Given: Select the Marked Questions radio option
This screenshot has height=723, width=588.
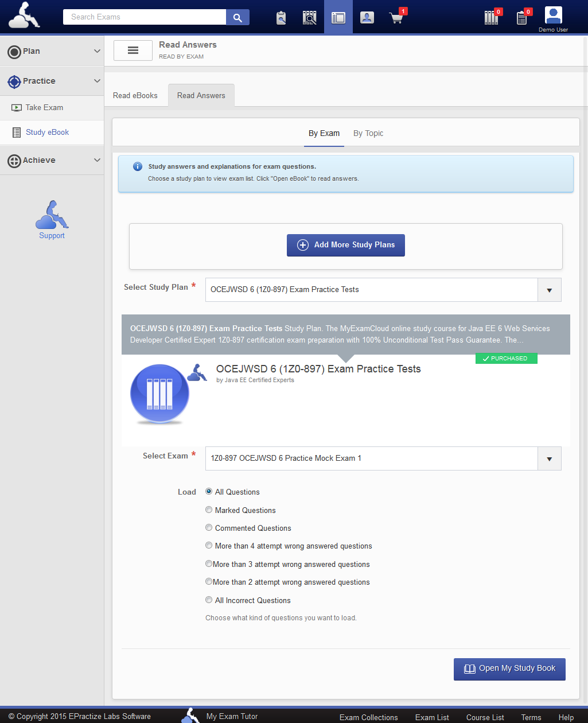Looking at the screenshot, I should 209,510.
